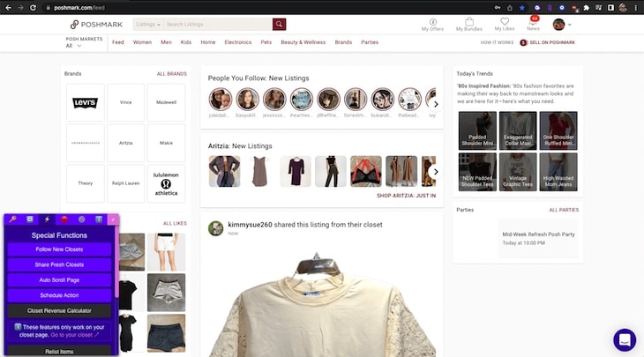Click Auto Scroll Page button
644x357 pixels.
[59, 279]
